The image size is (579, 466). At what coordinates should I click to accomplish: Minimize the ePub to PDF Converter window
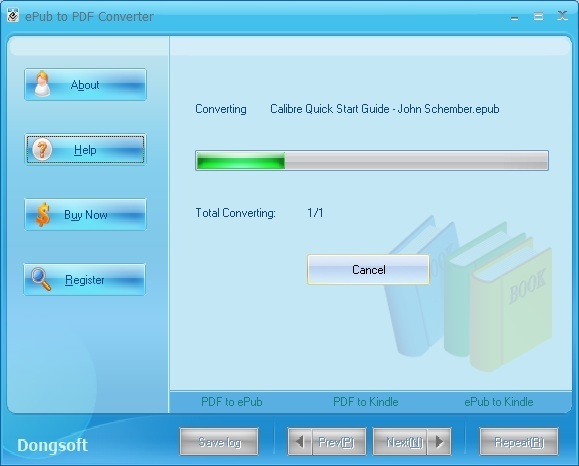click(515, 17)
